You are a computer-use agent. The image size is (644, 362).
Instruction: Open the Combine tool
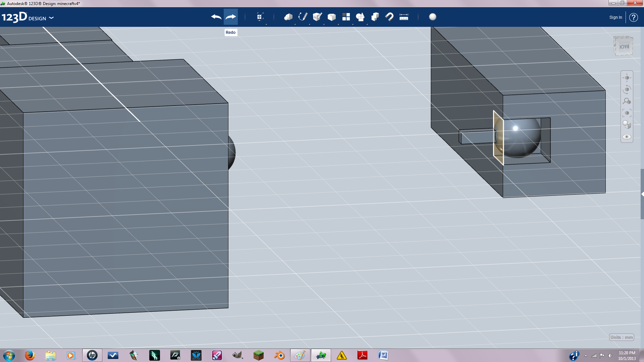pyautogui.click(x=375, y=17)
